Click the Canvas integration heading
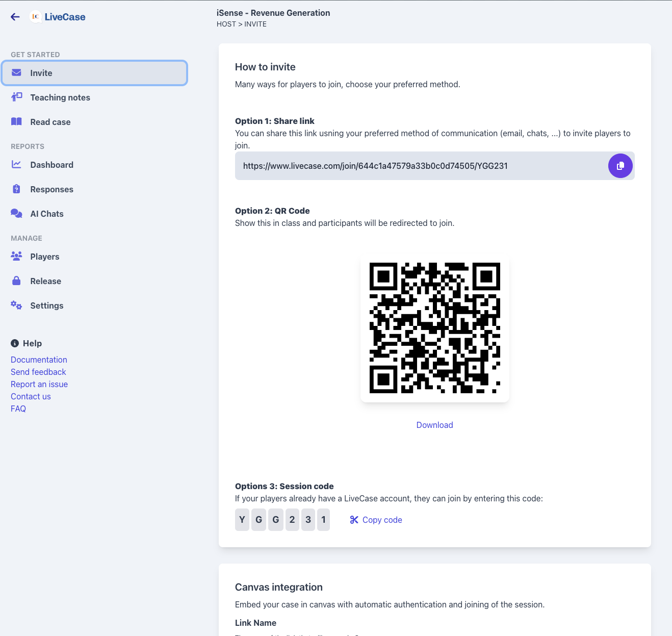This screenshot has width=672, height=636. 279,587
